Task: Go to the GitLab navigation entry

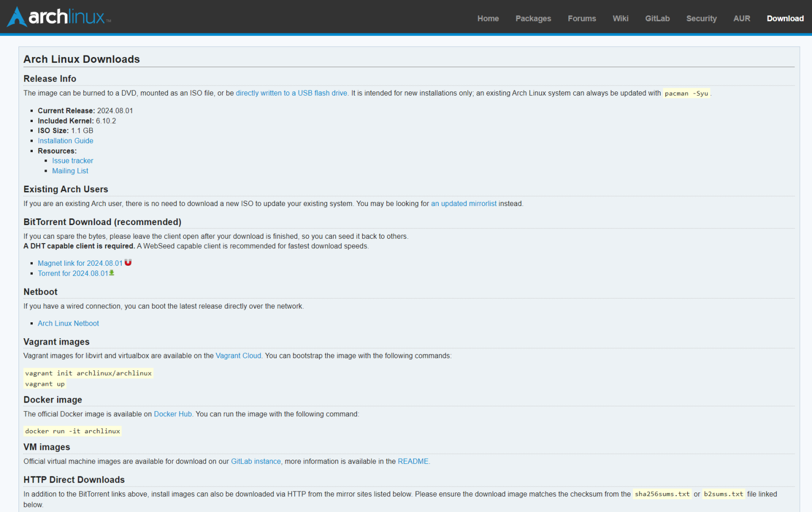Action: pos(657,18)
